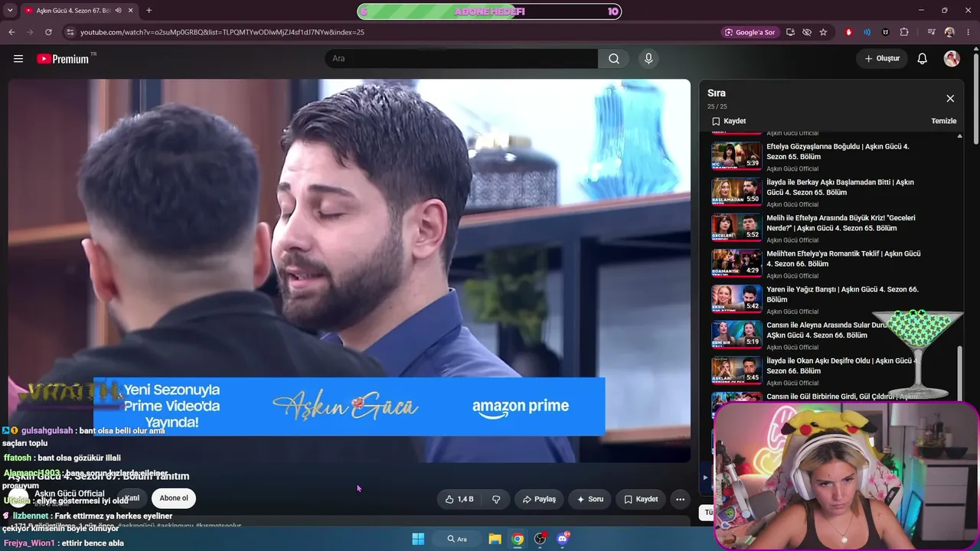Open OBS Studio from the taskbar
The width and height of the screenshot is (980, 551).
pos(541,539)
